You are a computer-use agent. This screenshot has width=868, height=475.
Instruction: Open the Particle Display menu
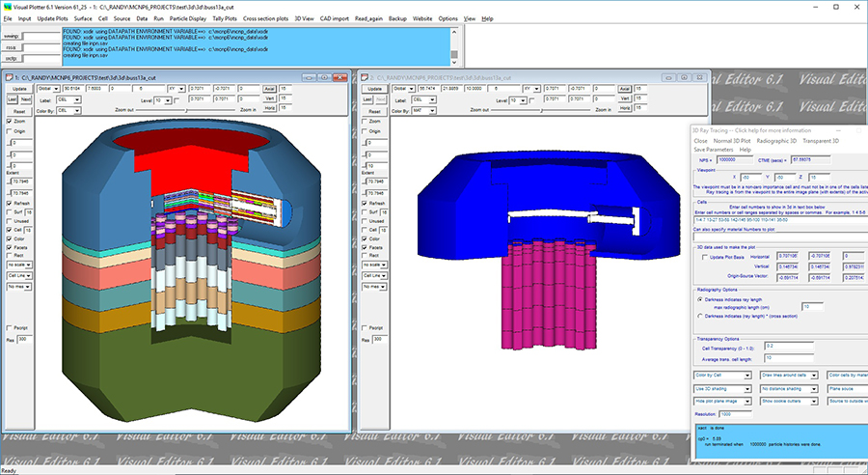coord(188,18)
